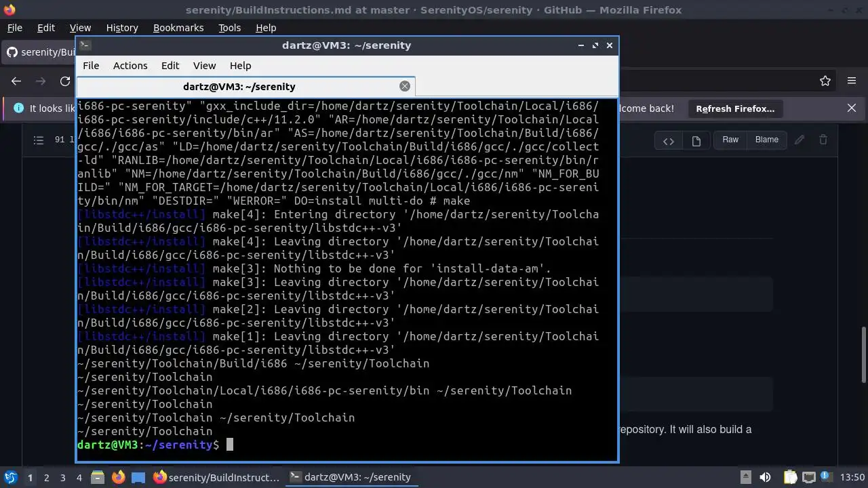Open the removable media eject tray icon
This screenshot has width=868, height=488.
click(x=745, y=477)
